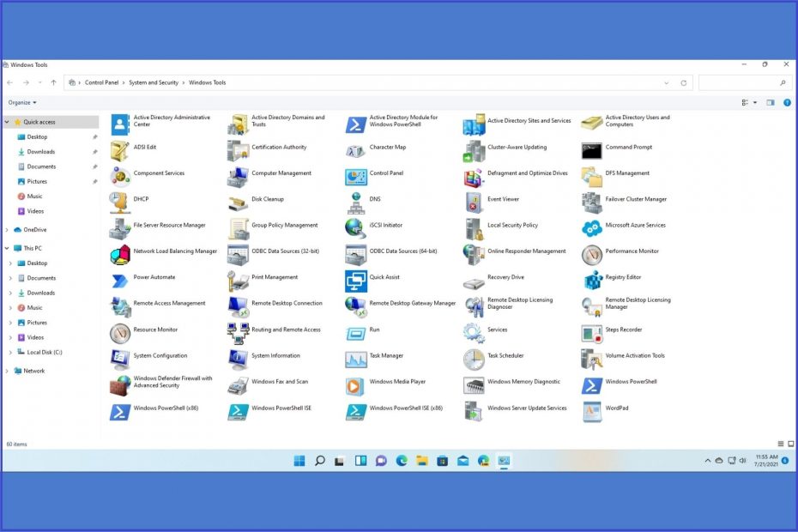The image size is (798, 532).
Task: Open Performance Monitor
Action: point(592,252)
